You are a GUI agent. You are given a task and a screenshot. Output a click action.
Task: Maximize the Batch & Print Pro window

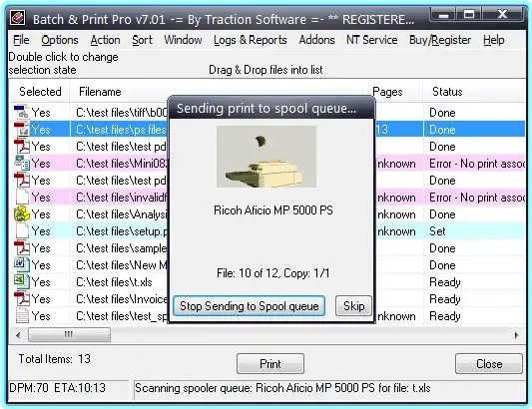[x=469, y=15]
